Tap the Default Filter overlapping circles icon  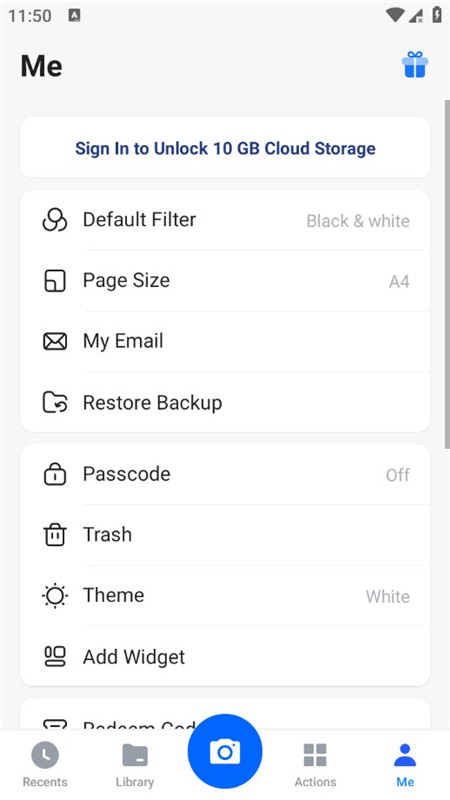54,220
